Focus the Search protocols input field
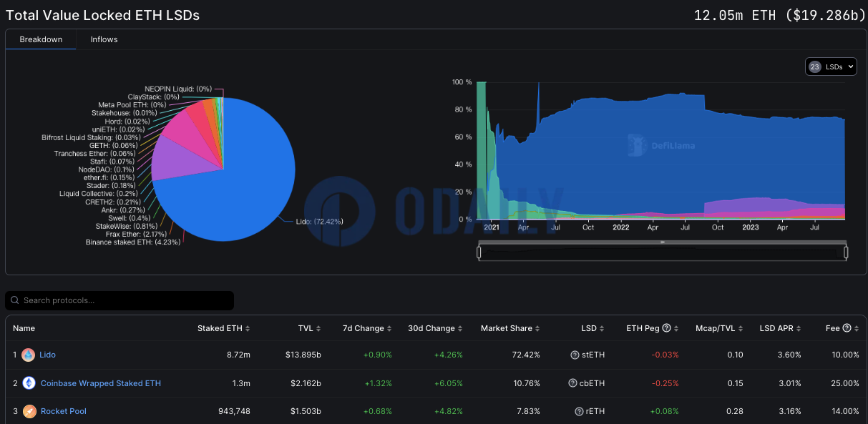 coord(120,300)
